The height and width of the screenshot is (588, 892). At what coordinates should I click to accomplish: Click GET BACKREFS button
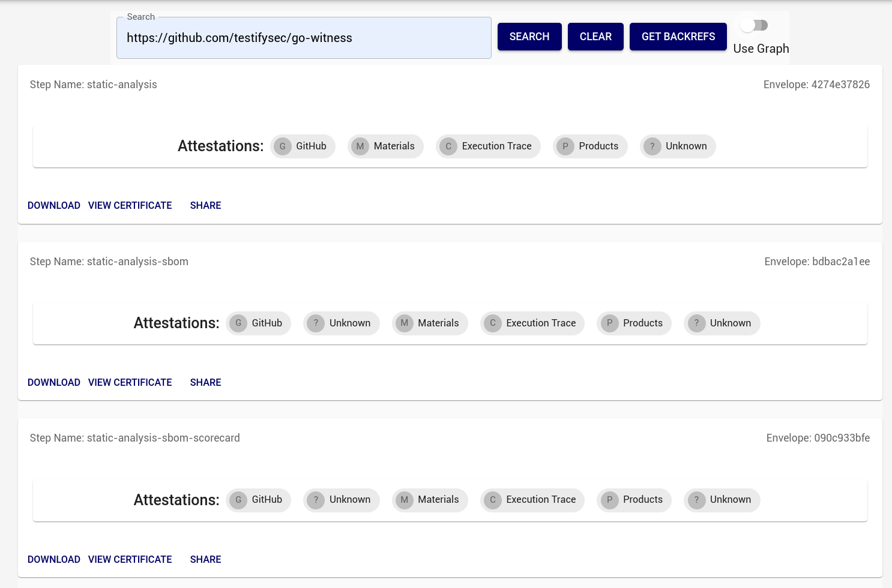pyautogui.click(x=678, y=37)
